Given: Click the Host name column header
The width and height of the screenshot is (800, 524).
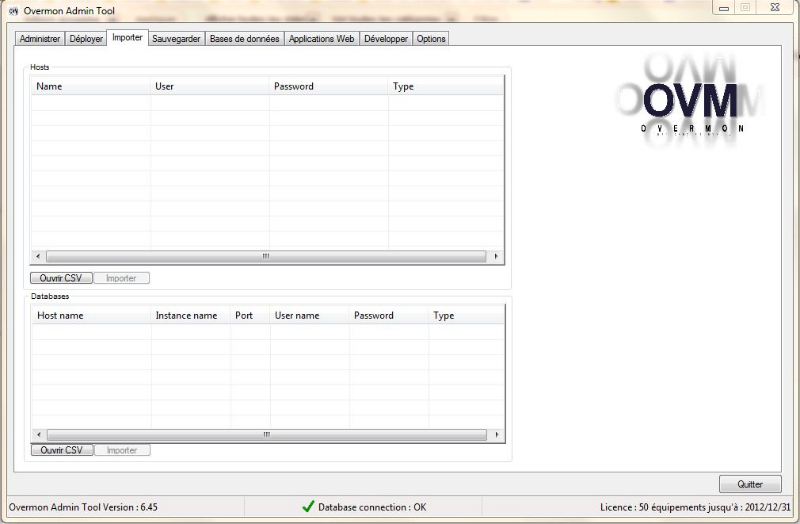Looking at the screenshot, I should 92,315.
